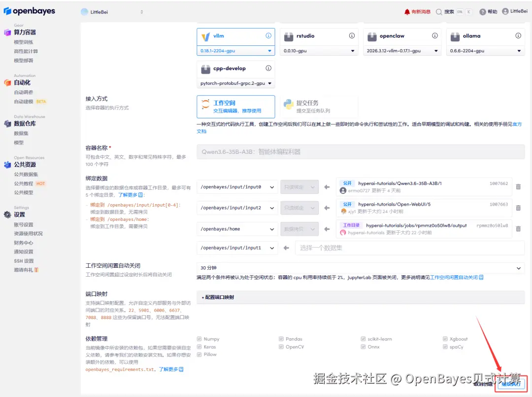Click the search magnifier icon
Viewport: 532px width, 397px height.
439,12
